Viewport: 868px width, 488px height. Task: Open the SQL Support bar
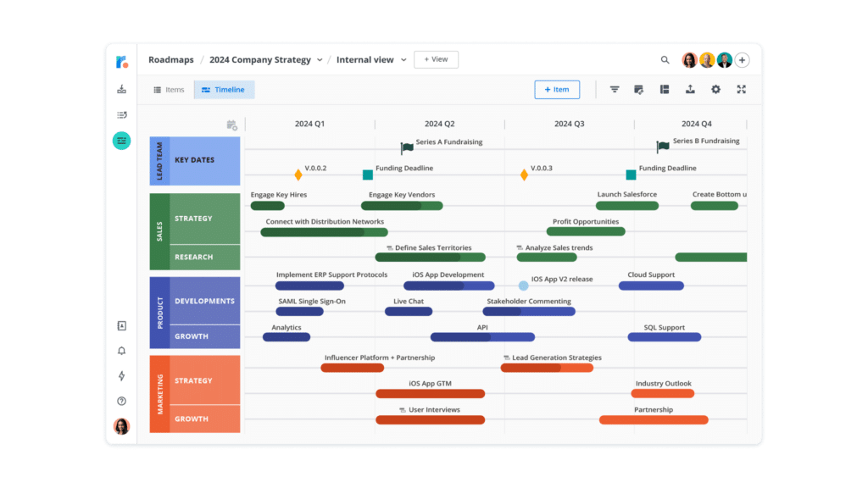(x=665, y=337)
